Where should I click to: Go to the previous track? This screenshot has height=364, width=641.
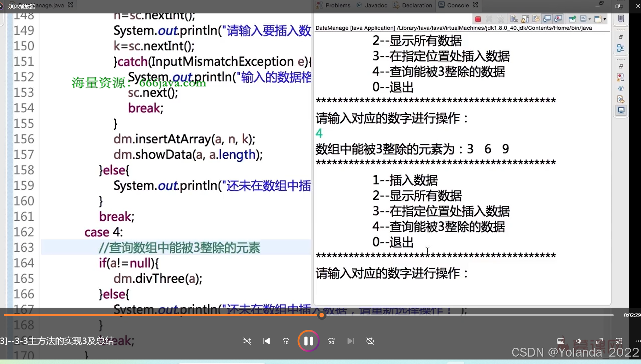coord(267,341)
